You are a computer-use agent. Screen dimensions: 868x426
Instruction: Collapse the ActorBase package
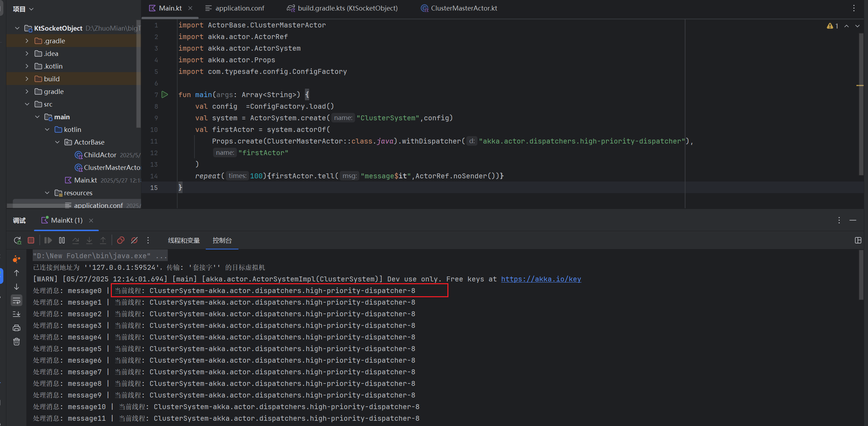(57, 142)
